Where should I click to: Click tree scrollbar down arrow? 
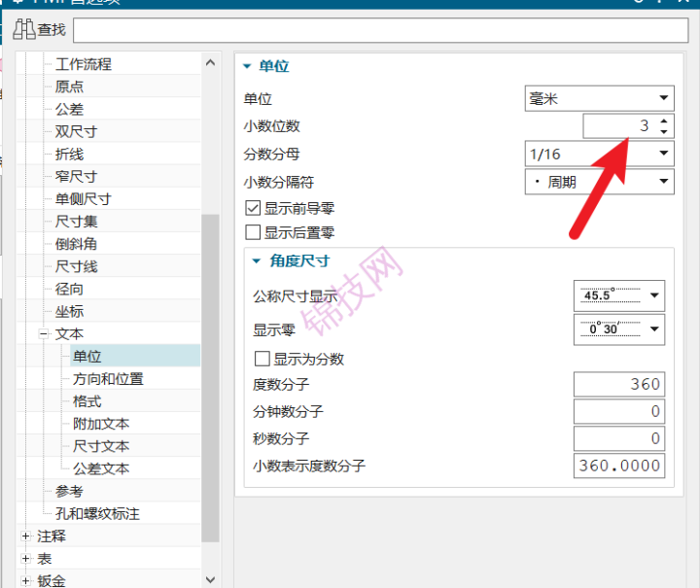click(210, 579)
